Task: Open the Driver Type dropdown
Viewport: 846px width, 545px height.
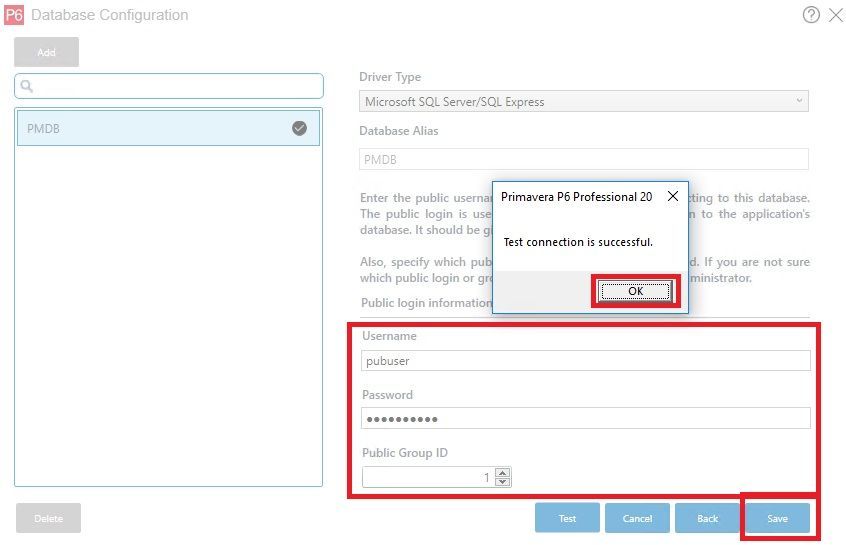Action: [x=584, y=101]
